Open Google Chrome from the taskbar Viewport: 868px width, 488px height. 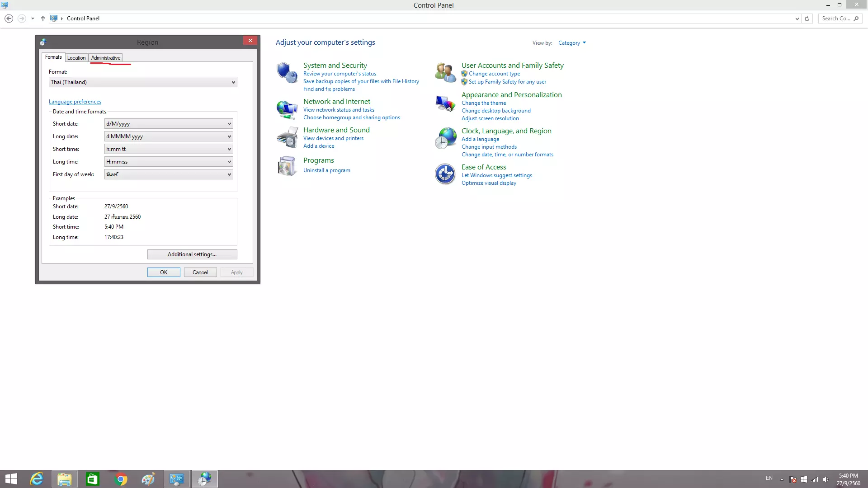click(121, 479)
